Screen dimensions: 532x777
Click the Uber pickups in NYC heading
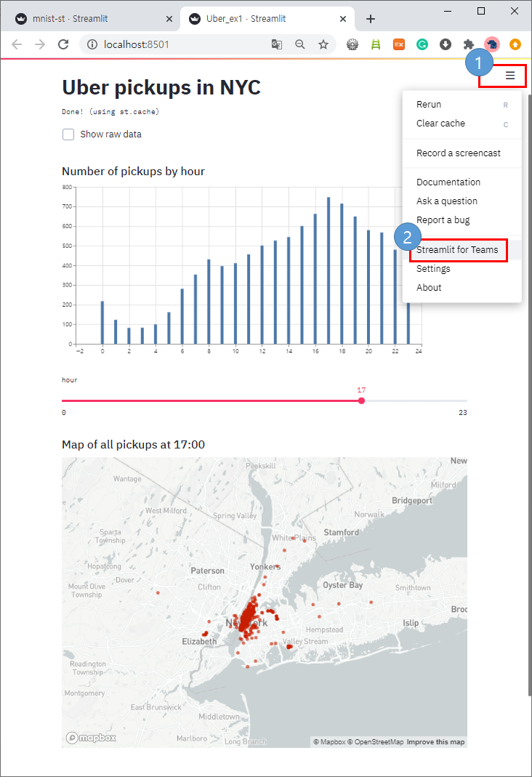161,88
